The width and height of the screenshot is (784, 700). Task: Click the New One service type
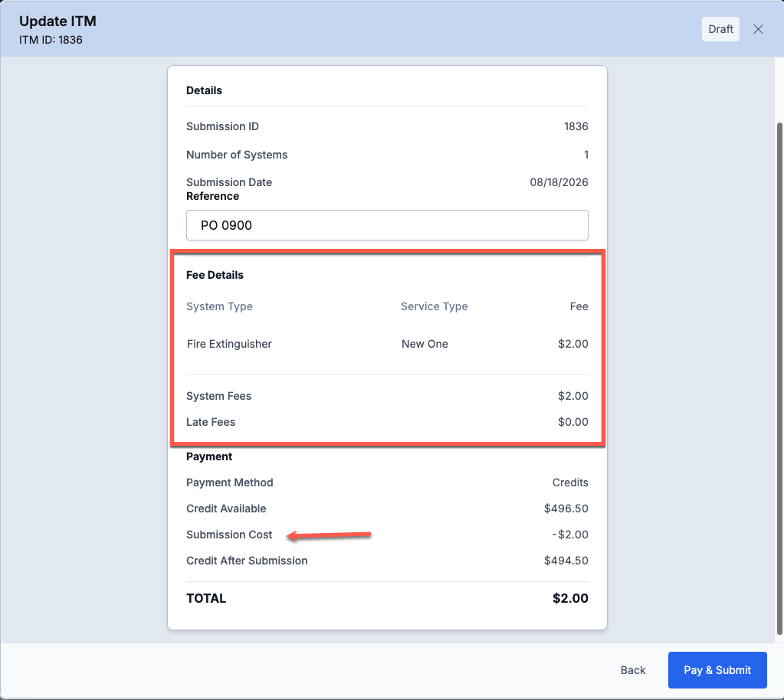(x=425, y=344)
